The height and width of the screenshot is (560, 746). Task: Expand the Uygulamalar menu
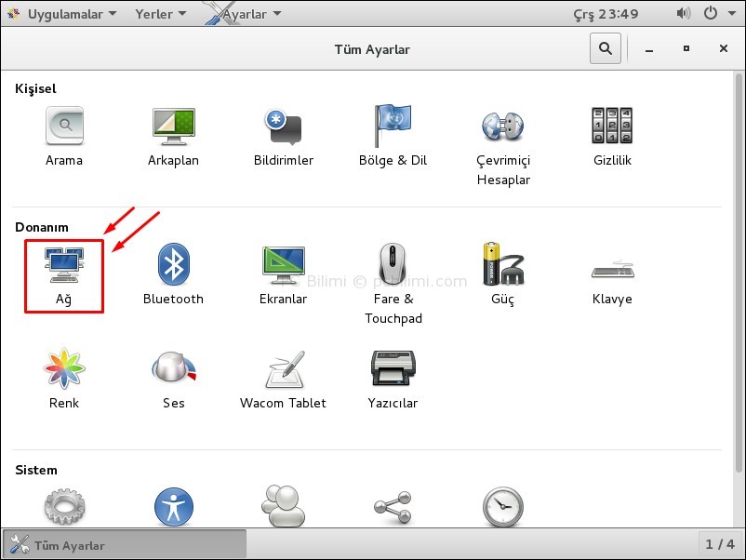point(63,14)
